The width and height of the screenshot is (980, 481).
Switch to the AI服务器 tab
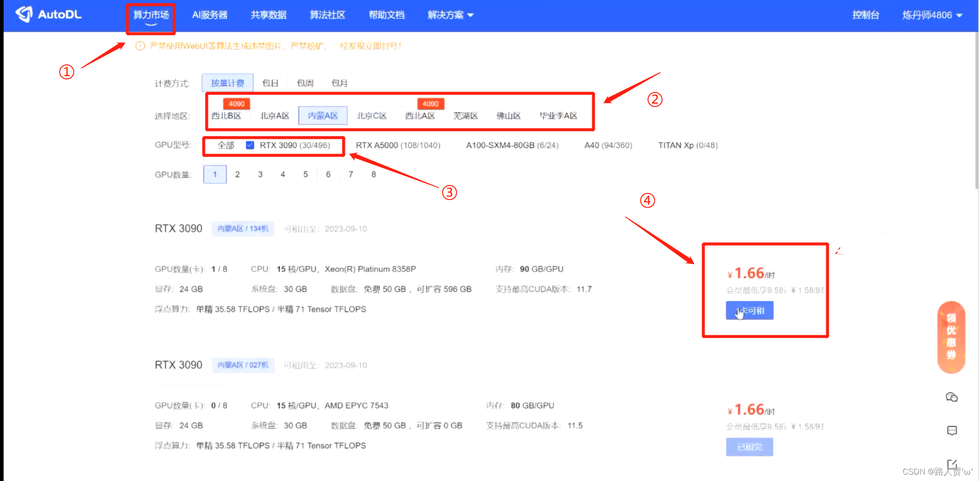pyautogui.click(x=210, y=15)
